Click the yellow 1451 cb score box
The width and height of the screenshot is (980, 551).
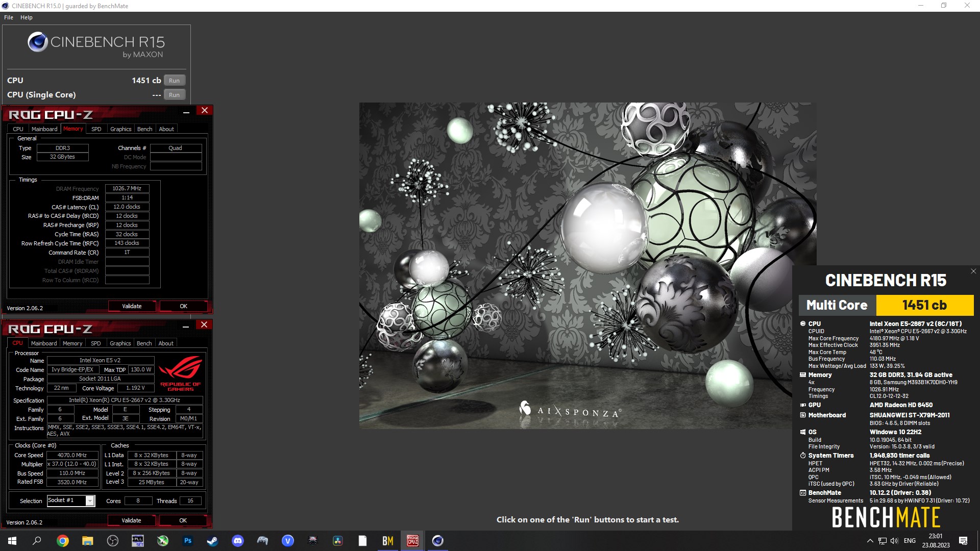[x=924, y=305]
